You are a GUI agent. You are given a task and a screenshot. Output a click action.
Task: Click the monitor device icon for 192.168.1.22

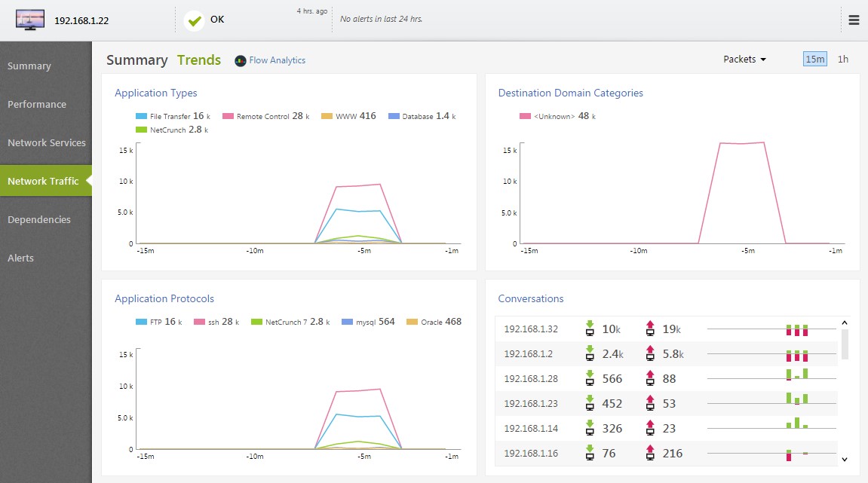click(30, 20)
